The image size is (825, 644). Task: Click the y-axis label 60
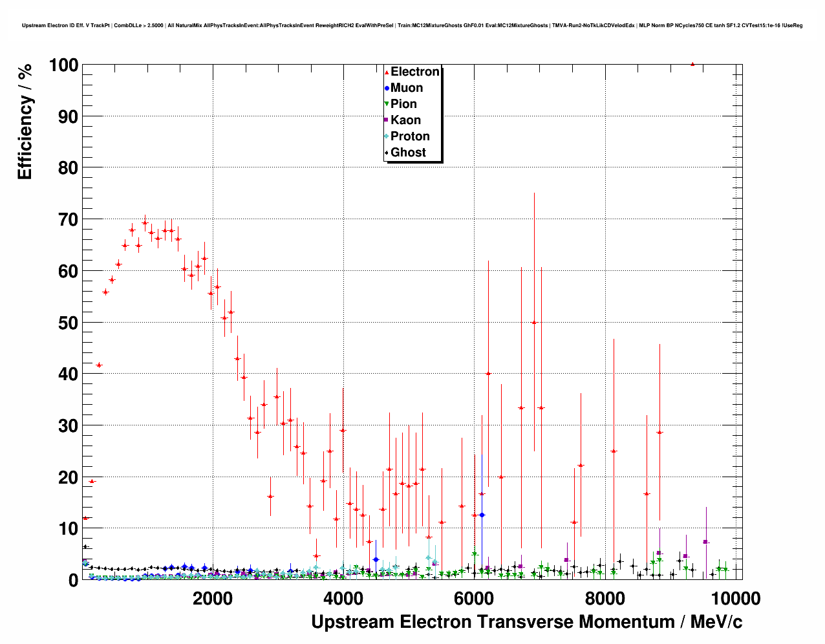[69, 272]
